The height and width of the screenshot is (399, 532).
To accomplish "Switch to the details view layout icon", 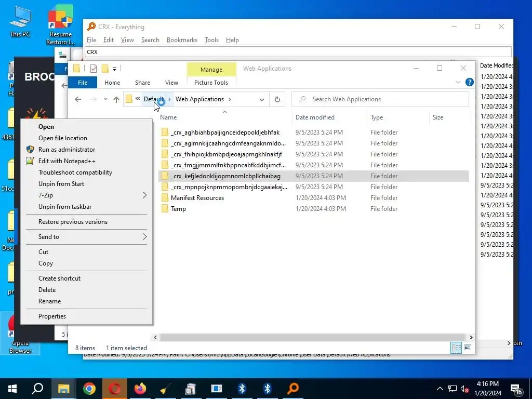I will [456, 348].
